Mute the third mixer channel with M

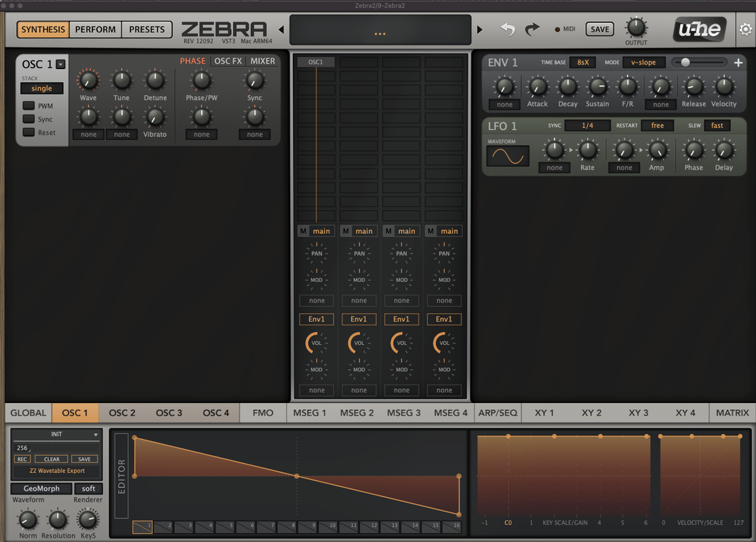pyautogui.click(x=388, y=231)
